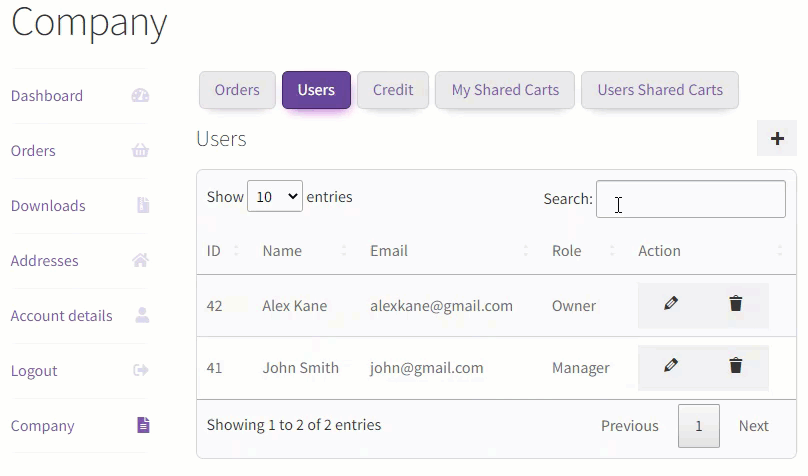Click the Logout arrow icon in sidebar
The image size is (808, 476).
coord(141,370)
